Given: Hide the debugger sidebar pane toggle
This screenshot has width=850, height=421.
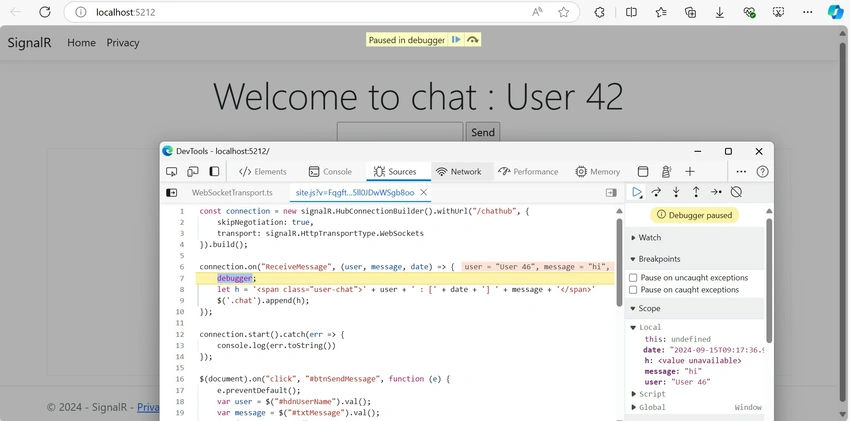Looking at the screenshot, I should coord(611,192).
